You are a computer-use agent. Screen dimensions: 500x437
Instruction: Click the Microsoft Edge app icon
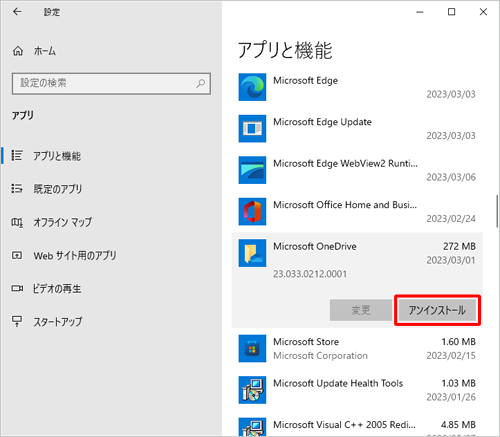(252, 87)
